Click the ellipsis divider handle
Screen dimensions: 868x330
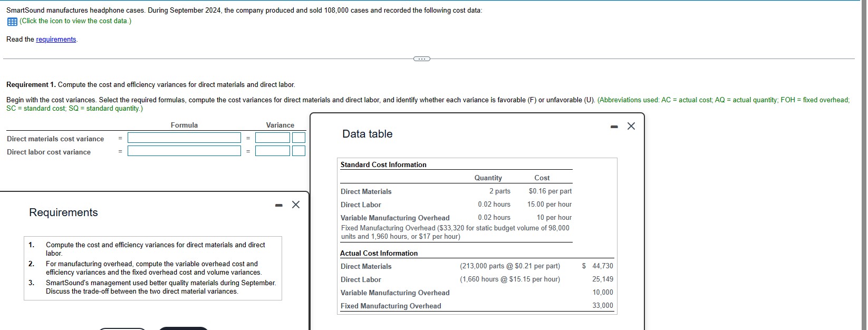421,59
